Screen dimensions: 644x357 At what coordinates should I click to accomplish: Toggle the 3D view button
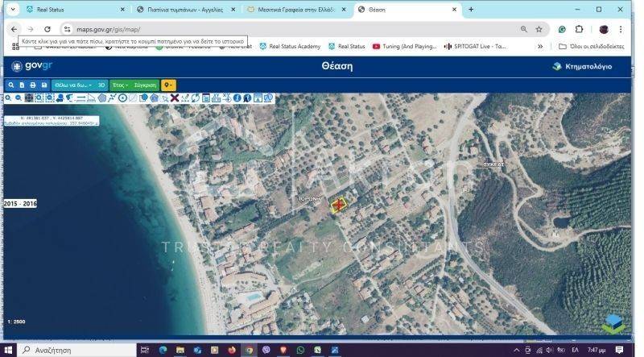[101, 85]
